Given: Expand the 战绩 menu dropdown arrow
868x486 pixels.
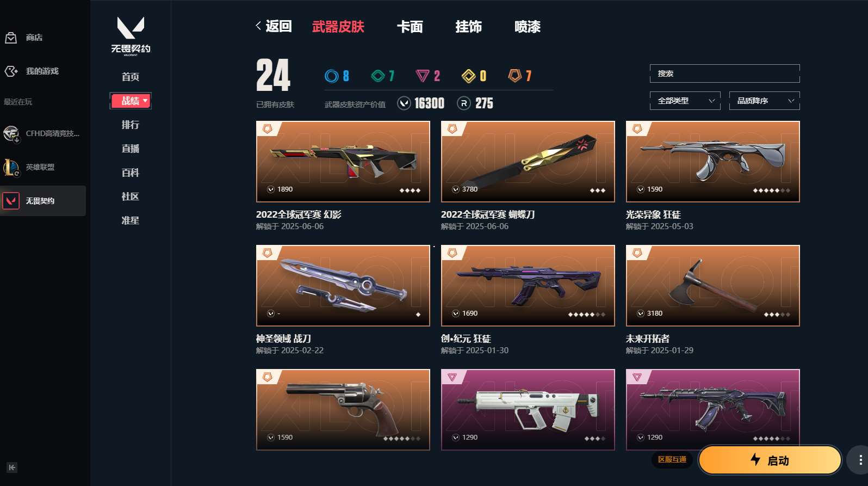Looking at the screenshot, I should coord(145,101).
